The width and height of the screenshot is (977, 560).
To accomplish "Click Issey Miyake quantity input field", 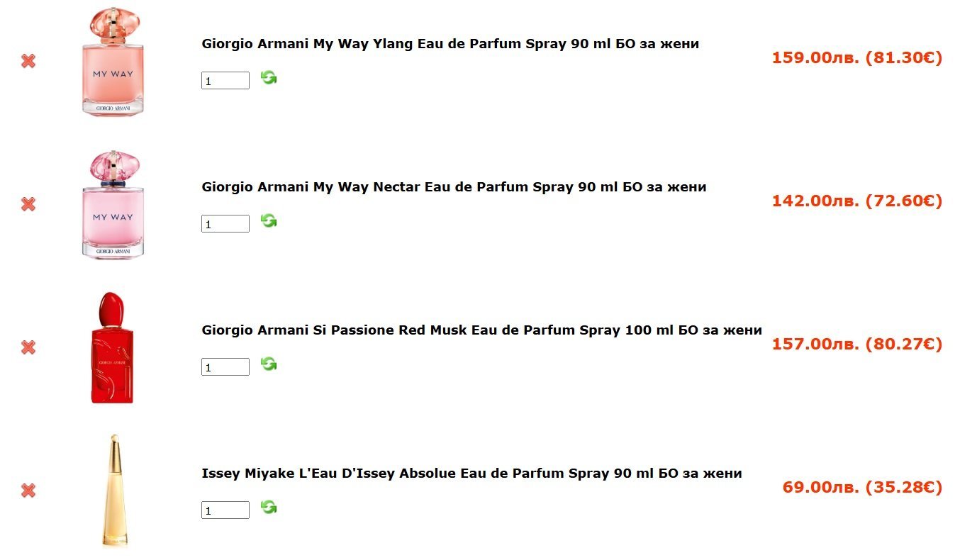I will point(225,510).
